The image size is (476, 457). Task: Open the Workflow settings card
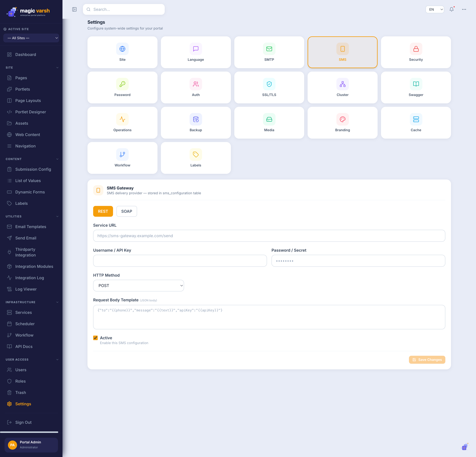pyautogui.click(x=122, y=158)
